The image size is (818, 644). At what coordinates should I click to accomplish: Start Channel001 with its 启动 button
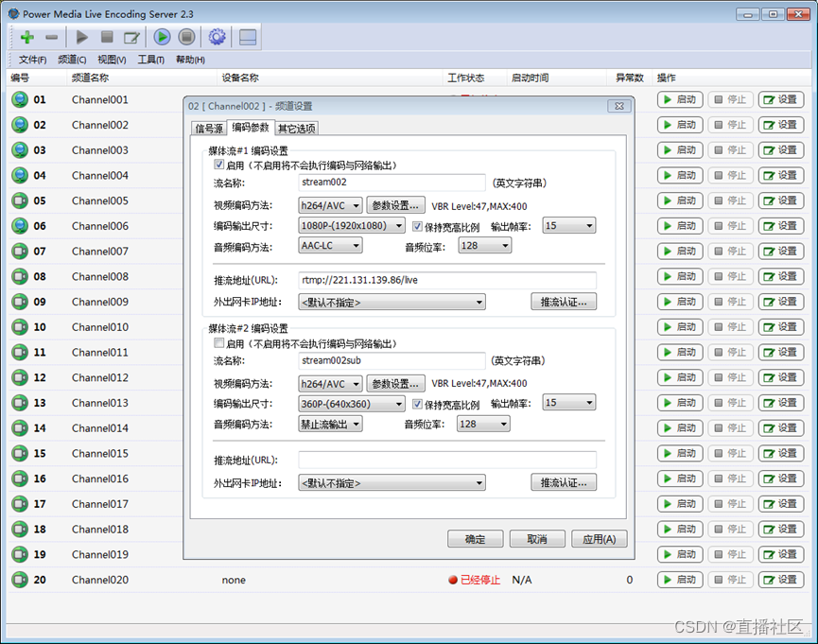680,99
